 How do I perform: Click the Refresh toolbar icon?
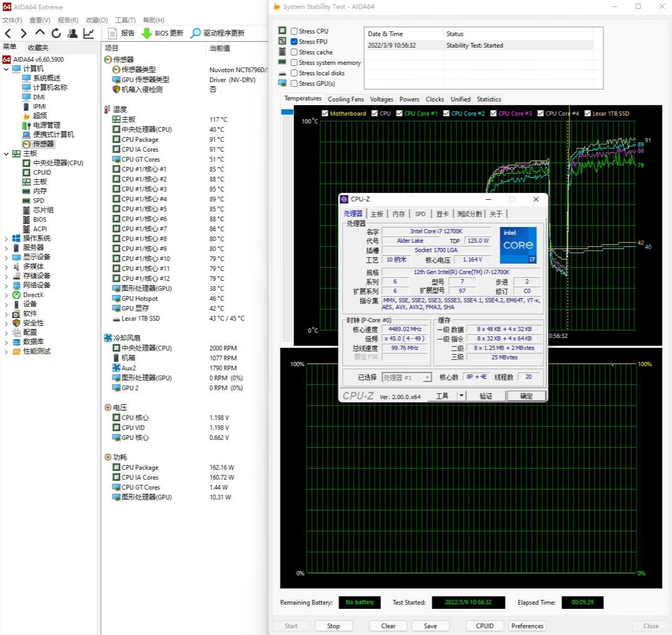[56, 33]
